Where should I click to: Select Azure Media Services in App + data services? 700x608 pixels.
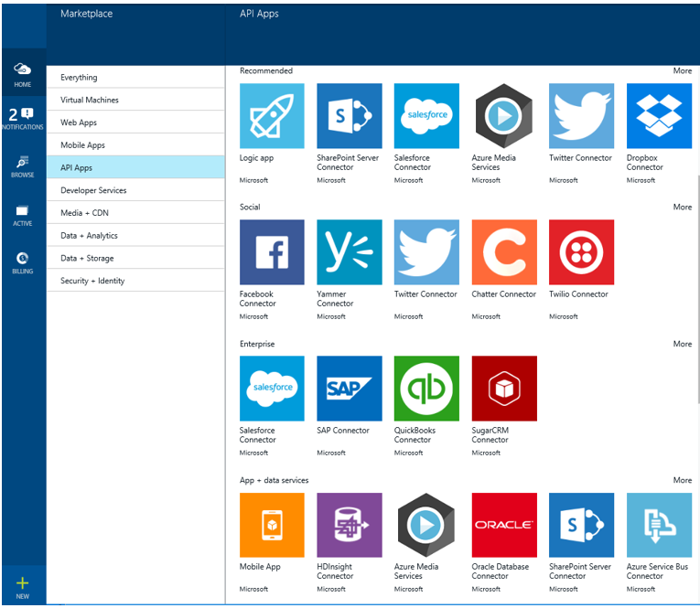pyautogui.click(x=426, y=525)
